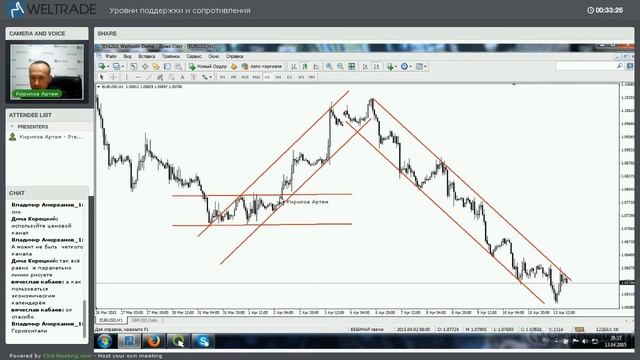Zoom out on the chart
640x360 pixels.
pyautogui.click(x=340, y=66)
